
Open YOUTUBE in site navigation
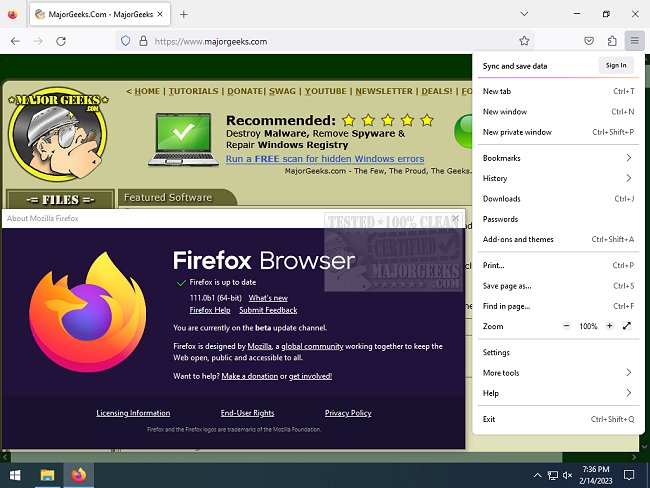point(325,91)
